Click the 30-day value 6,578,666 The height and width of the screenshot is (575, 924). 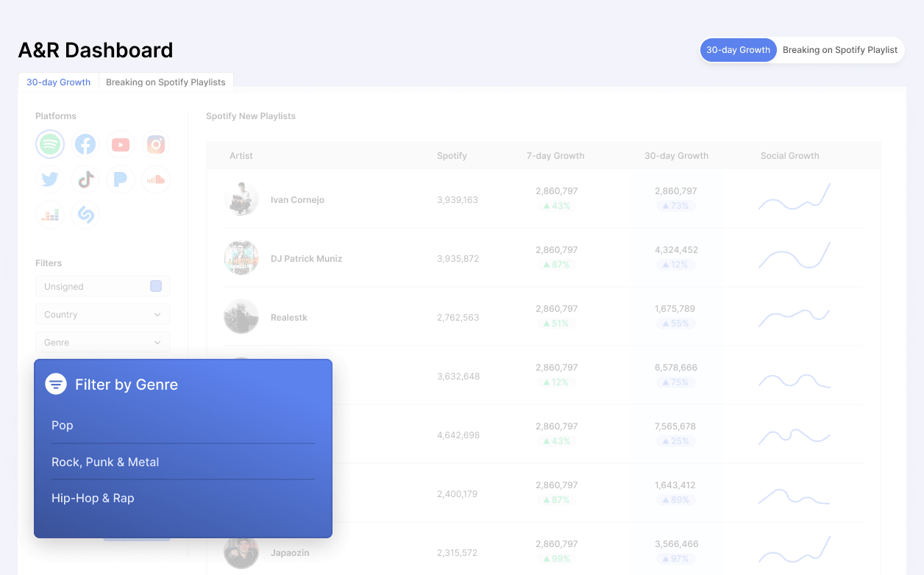tap(676, 368)
